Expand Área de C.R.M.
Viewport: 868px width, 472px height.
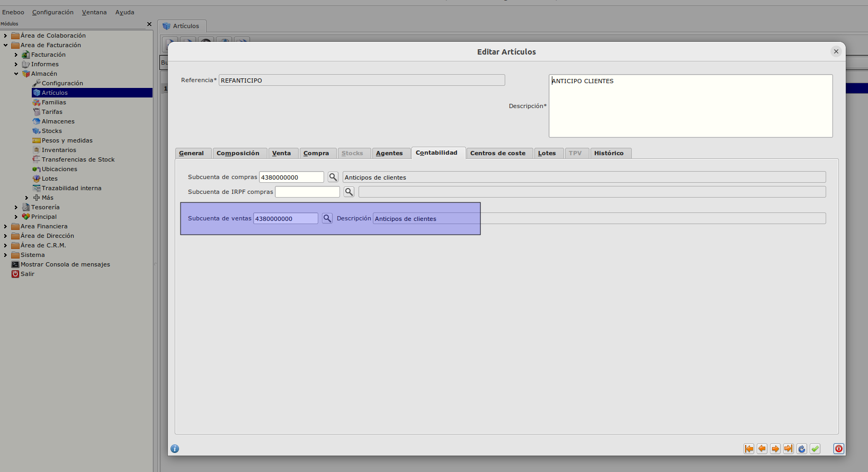click(5, 245)
